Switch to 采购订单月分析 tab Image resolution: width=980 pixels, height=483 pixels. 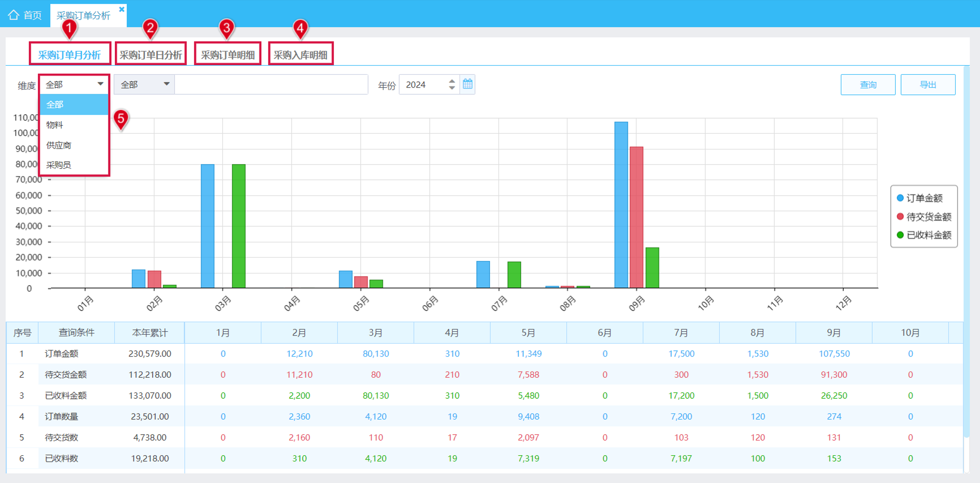70,55
